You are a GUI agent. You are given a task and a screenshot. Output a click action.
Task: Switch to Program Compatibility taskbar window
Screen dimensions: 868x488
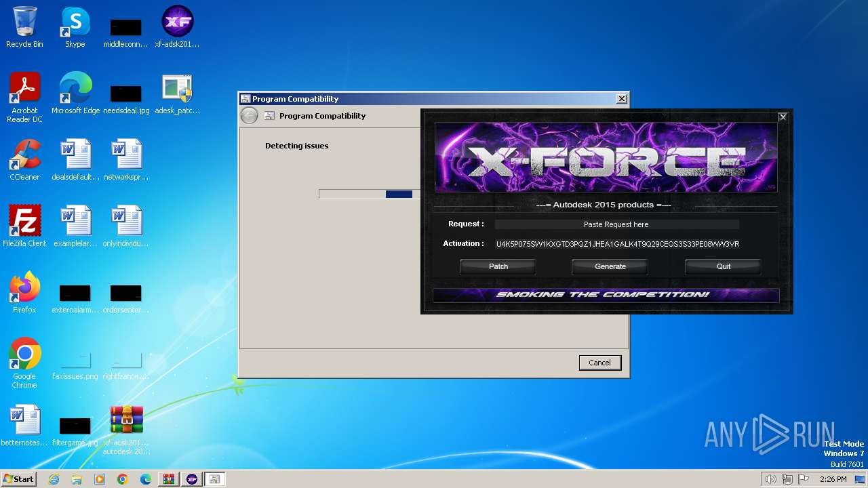pyautogui.click(x=214, y=479)
